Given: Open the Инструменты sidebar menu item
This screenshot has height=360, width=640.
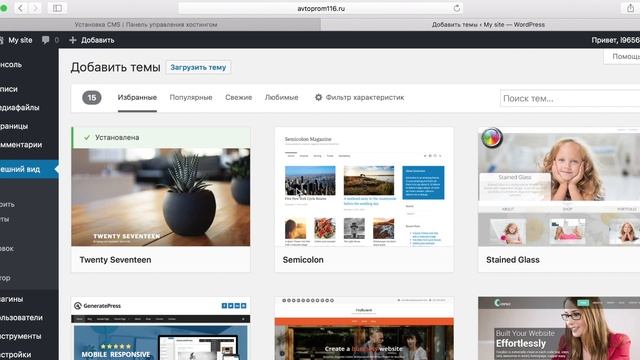Looking at the screenshot, I should coord(29,336).
